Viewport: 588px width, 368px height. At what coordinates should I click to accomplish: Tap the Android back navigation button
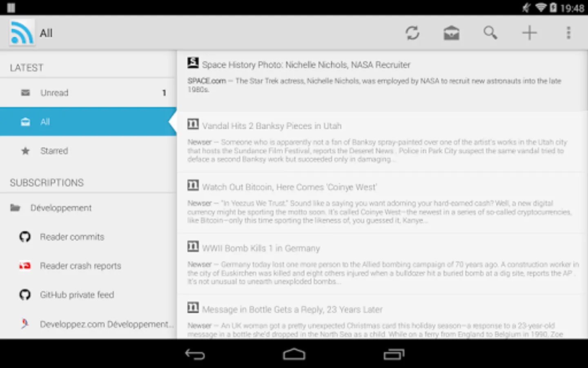coord(195,354)
